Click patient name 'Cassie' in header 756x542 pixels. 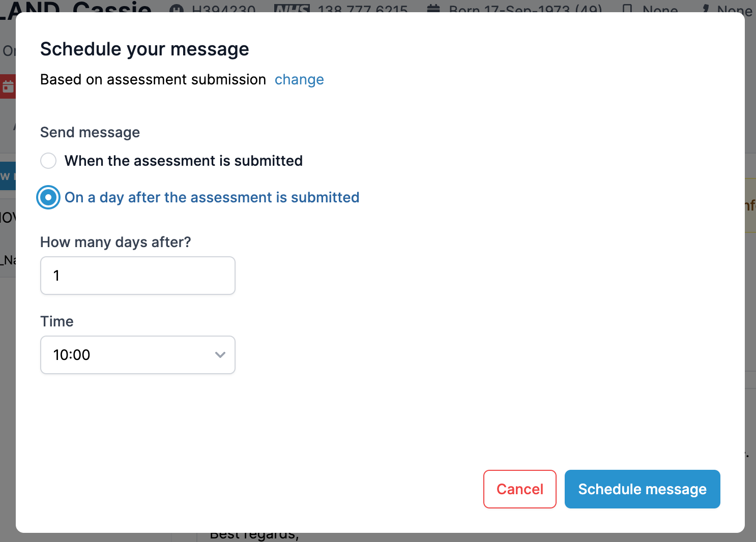pos(112,8)
